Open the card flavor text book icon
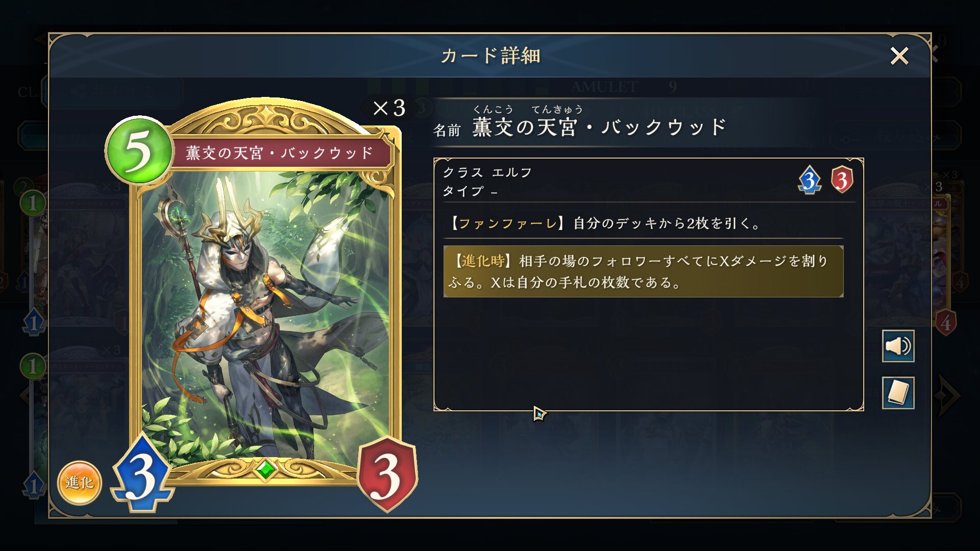 click(x=898, y=393)
